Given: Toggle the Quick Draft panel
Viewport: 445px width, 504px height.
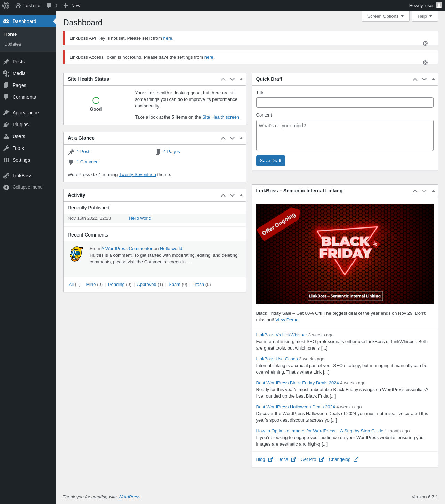Looking at the screenshot, I should pos(434,79).
